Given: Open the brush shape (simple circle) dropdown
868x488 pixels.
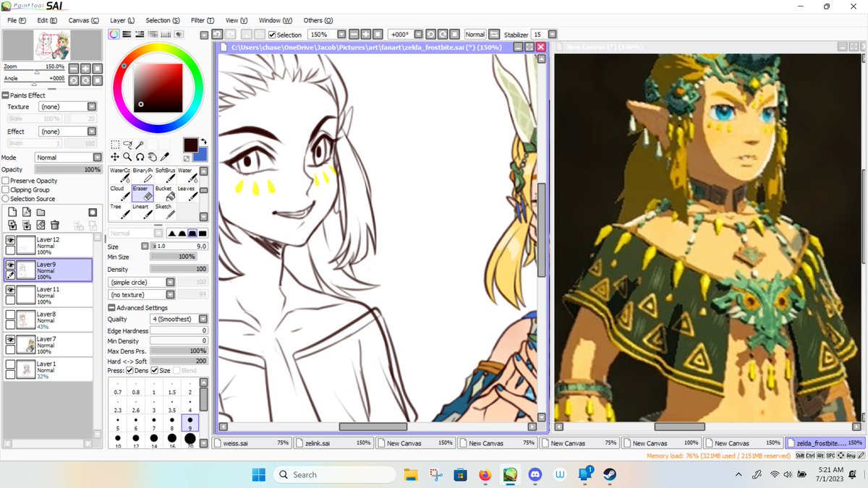Looking at the screenshot, I should pyautogui.click(x=170, y=282).
